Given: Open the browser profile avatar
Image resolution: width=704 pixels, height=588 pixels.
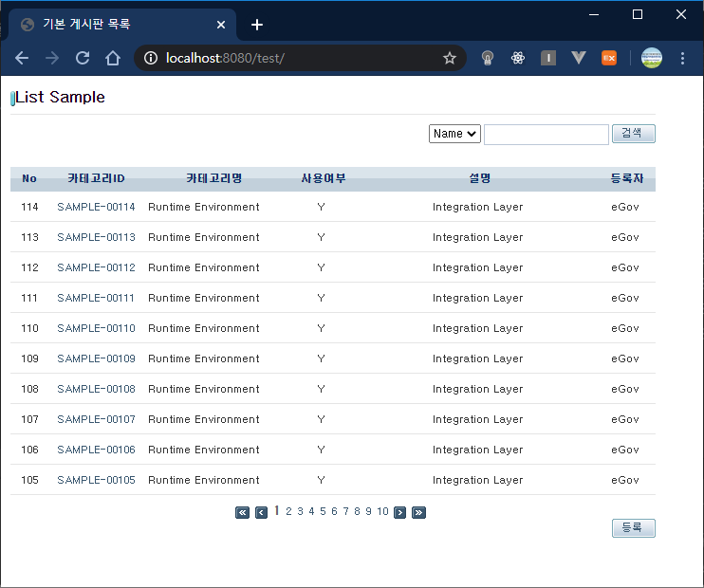Looking at the screenshot, I should tap(651, 58).
